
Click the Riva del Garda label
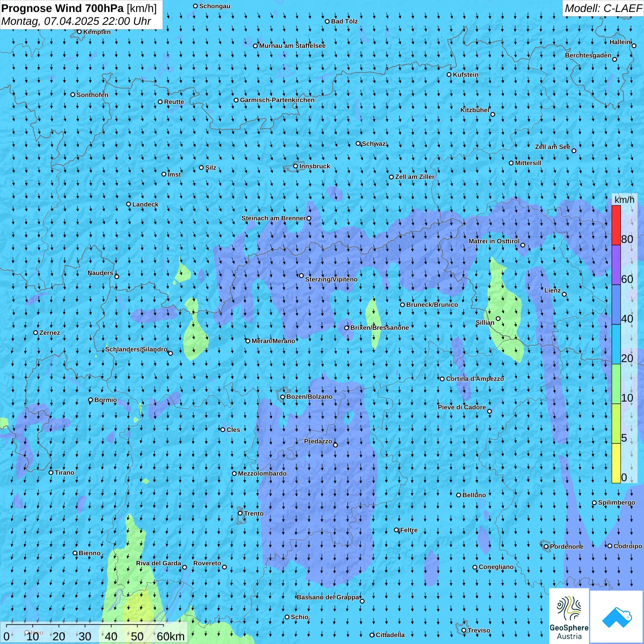click(159, 563)
